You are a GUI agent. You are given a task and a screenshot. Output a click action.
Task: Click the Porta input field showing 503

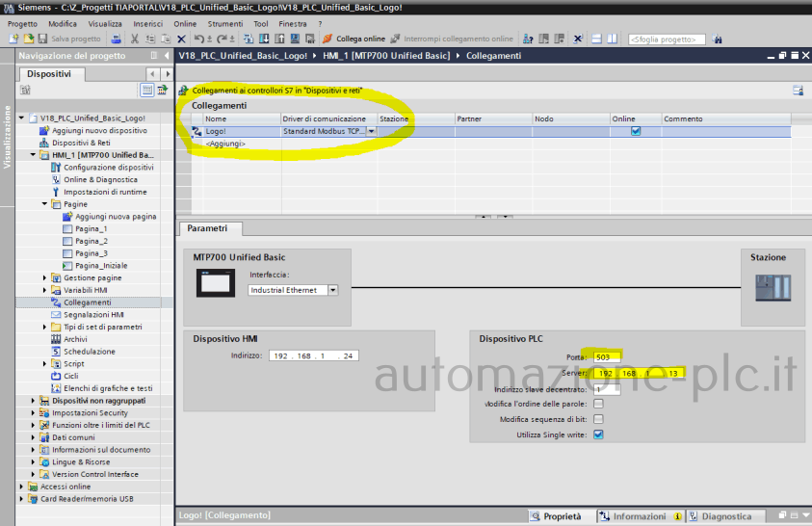click(x=607, y=357)
